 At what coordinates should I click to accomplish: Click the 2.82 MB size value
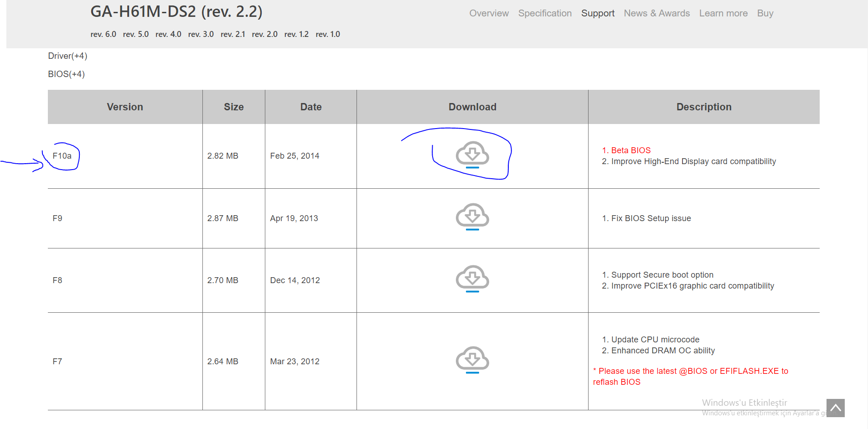pyautogui.click(x=222, y=156)
